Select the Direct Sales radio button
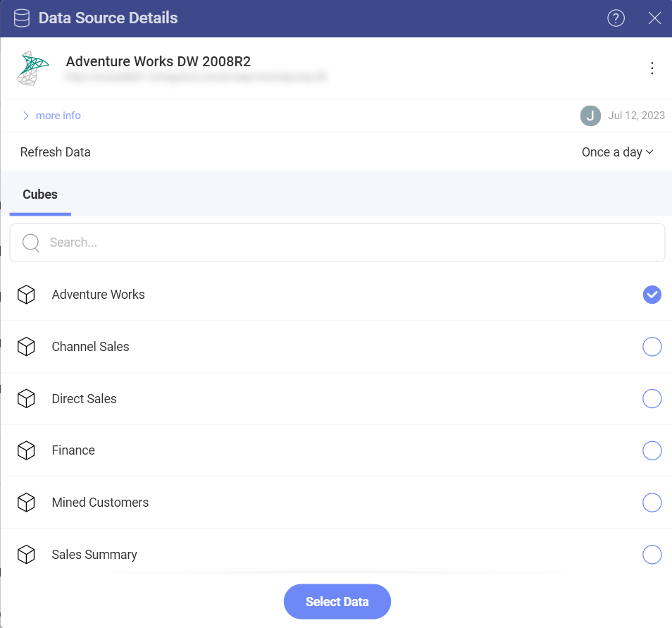 coord(652,398)
